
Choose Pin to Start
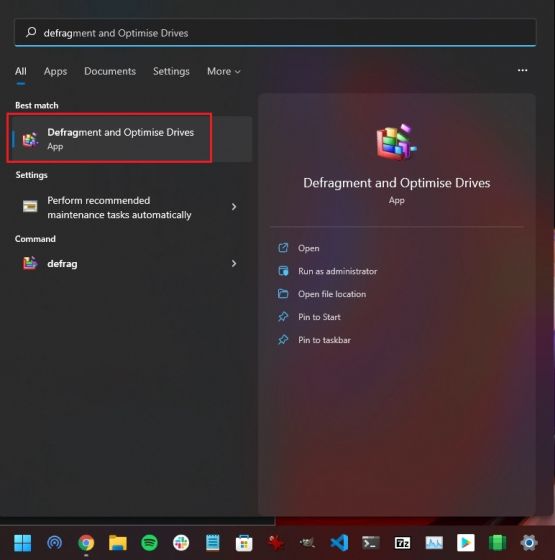tap(319, 317)
